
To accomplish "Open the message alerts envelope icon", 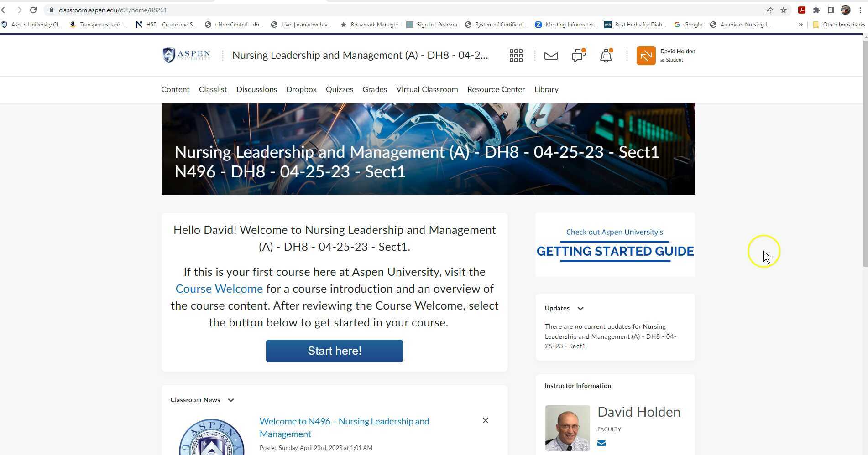I will point(551,56).
